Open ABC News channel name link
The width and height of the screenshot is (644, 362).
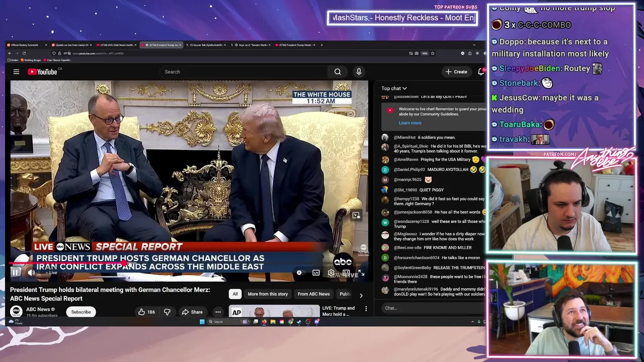point(38,310)
